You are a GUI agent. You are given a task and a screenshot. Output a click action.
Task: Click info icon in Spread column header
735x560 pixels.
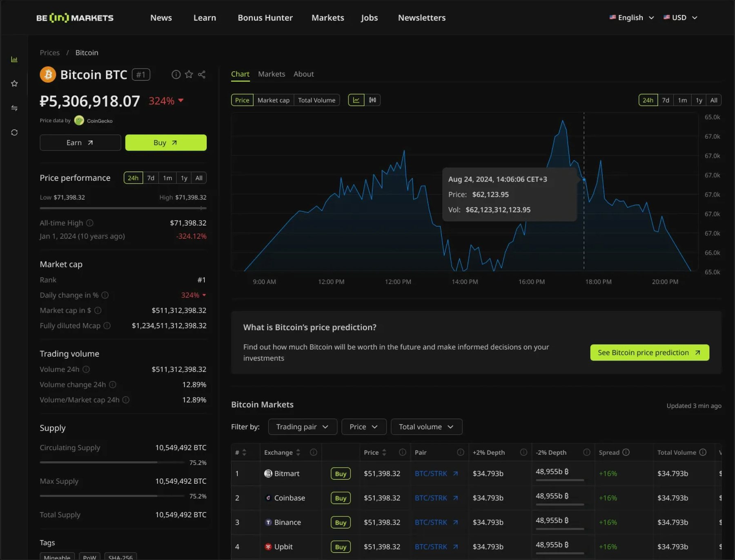pyautogui.click(x=626, y=452)
